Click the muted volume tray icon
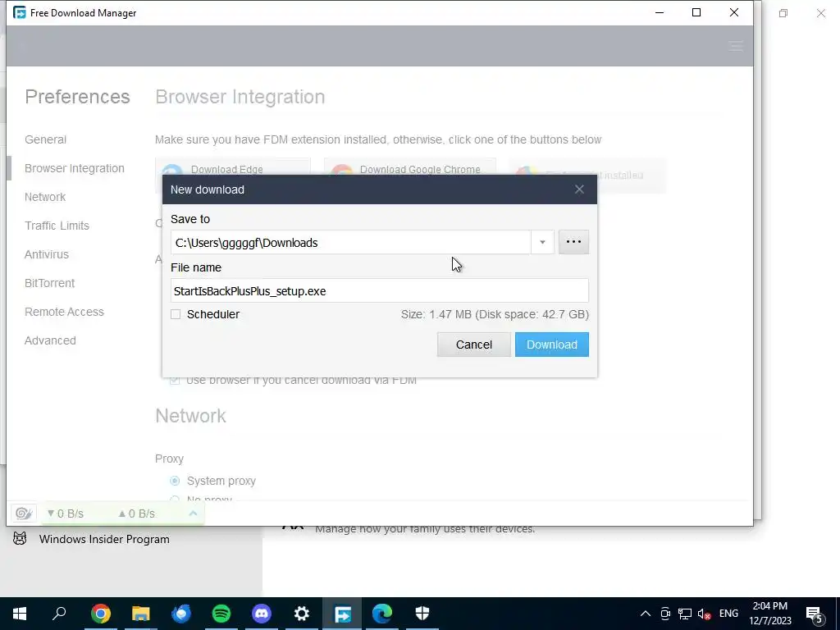The height and width of the screenshot is (630, 840). coord(704,614)
